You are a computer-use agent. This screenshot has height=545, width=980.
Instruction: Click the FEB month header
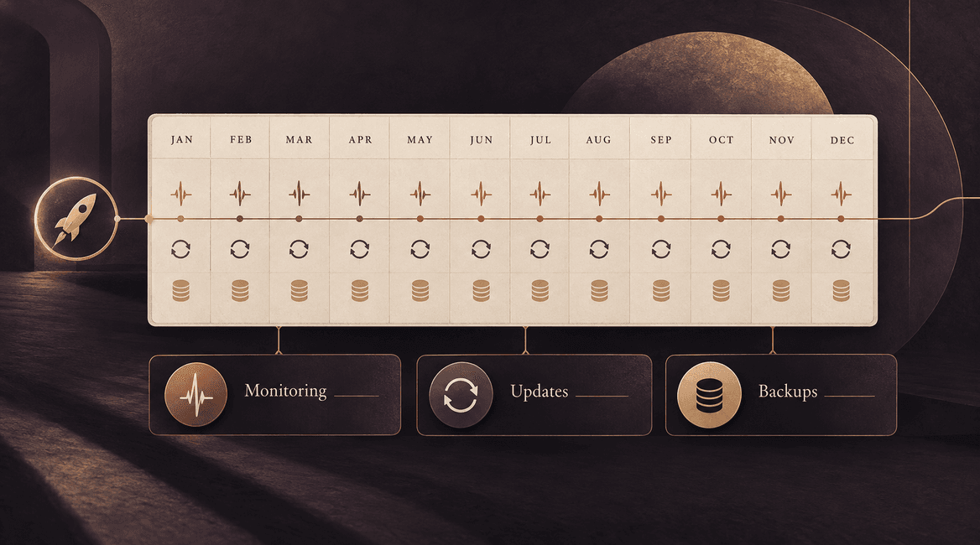(241, 140)
